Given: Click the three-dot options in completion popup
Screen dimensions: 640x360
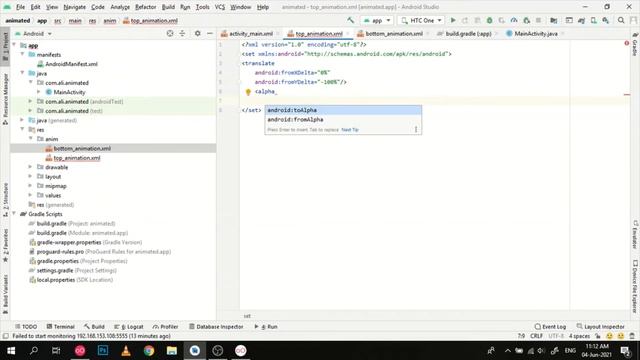Looking at the screenshot, I should [x=416, y=129].
